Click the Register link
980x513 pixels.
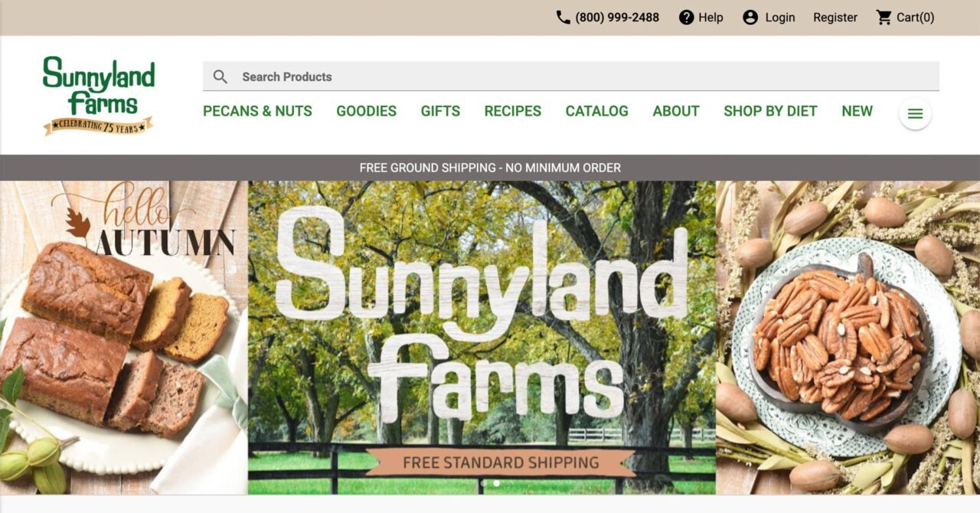[835, 18]
